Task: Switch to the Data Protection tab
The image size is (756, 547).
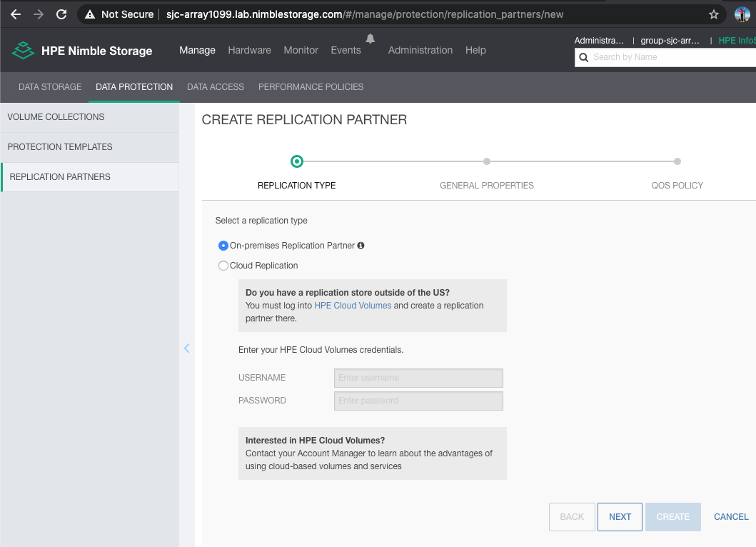Action: click(134, 87)
